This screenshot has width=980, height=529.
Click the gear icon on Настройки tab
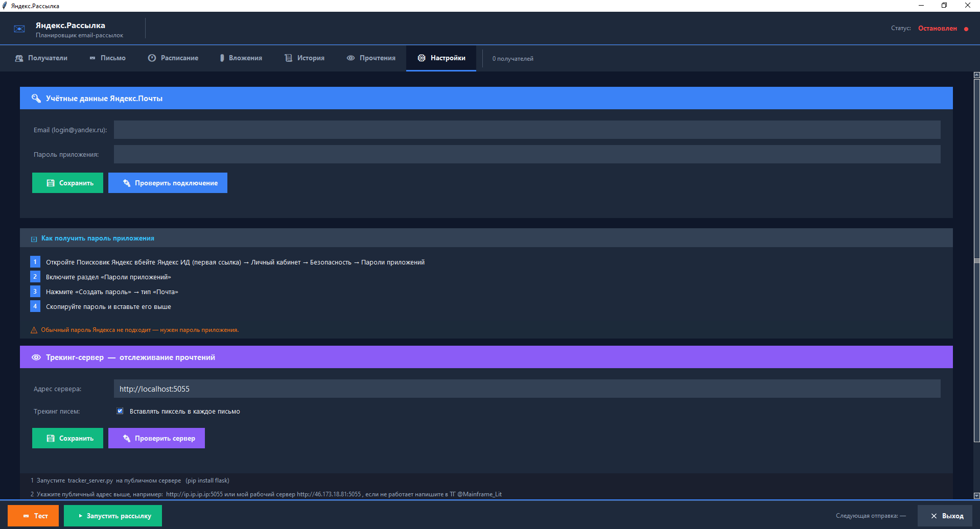click(422, 58)
